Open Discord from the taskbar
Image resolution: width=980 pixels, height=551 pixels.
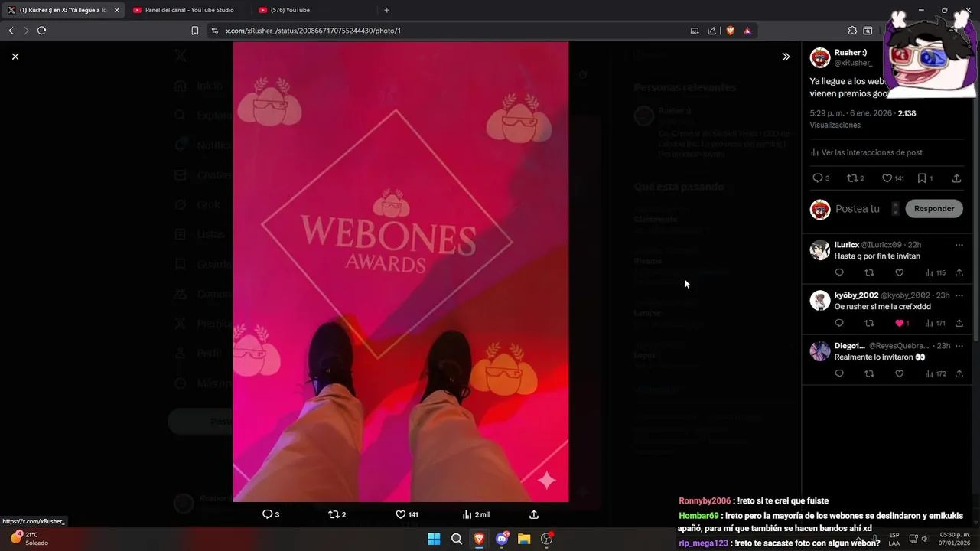point(502,539)
